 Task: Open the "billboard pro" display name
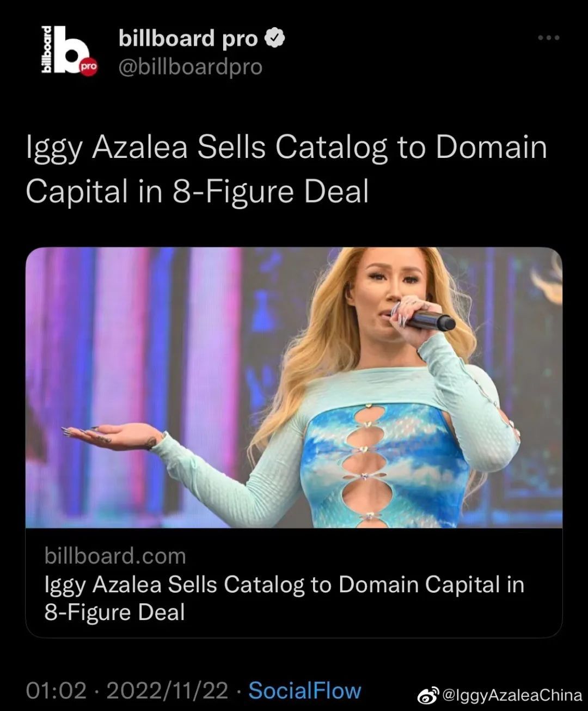188,39
